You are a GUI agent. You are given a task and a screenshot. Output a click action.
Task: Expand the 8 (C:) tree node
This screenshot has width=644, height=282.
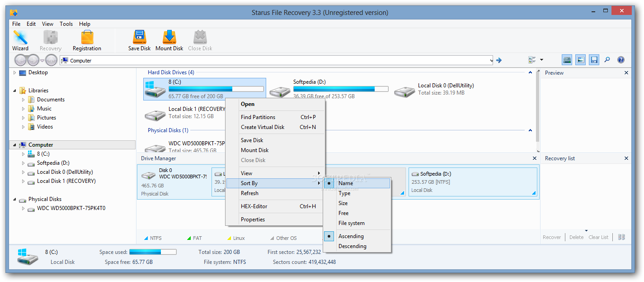point(24,154)
